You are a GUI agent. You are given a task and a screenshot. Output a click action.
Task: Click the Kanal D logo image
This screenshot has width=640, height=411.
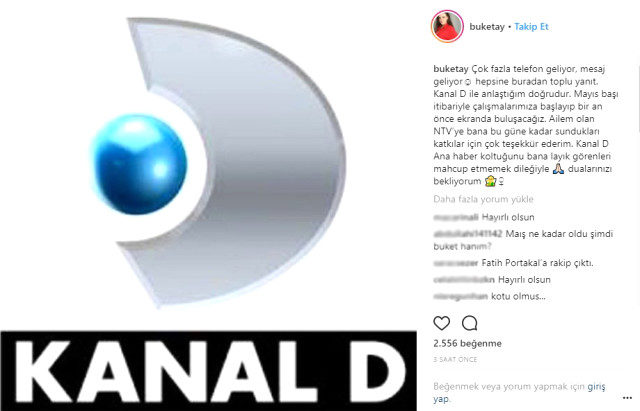click(216, 163)
